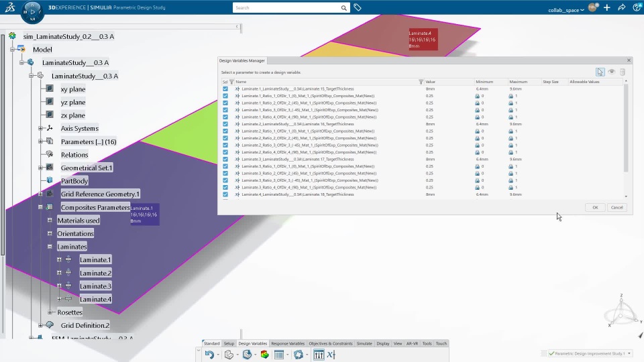The height and width of the screenshot is (362, 644).
Task: Click the sim_LaminateStudy root gear icon
Action: pos(12,36)
